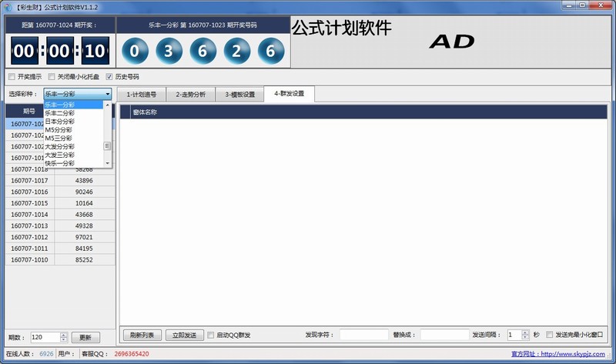
Task: Enable the 开奖提示 checkbox
Action: pyautogui.click(x=12, y=77)
